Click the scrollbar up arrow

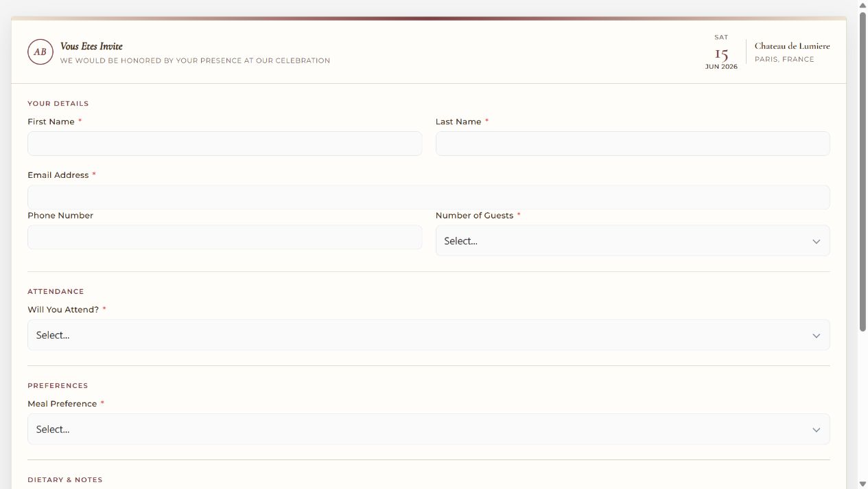coord(863,5)
